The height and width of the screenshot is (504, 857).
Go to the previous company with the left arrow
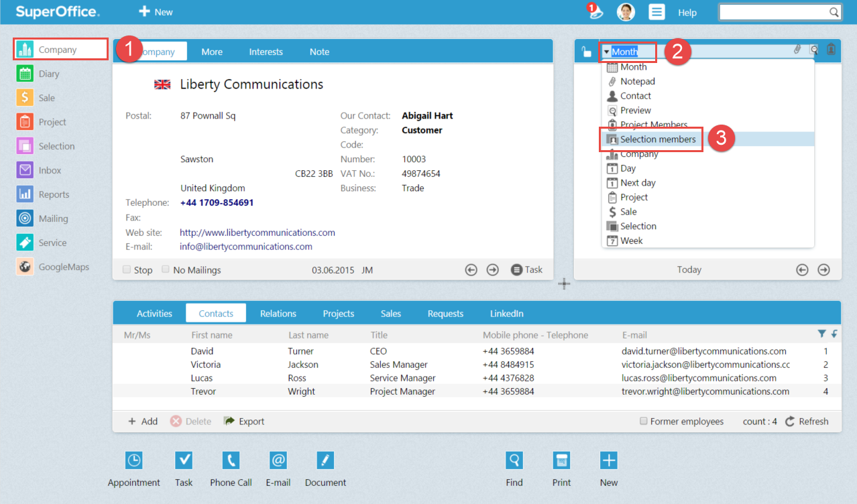(x=471, y=269)
